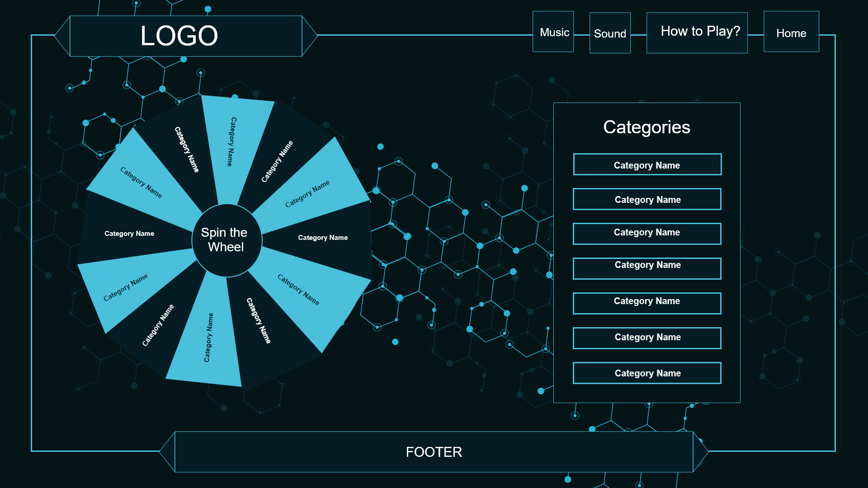
Task: Click the FOOTER banner
Action: [x=434, y=452]
